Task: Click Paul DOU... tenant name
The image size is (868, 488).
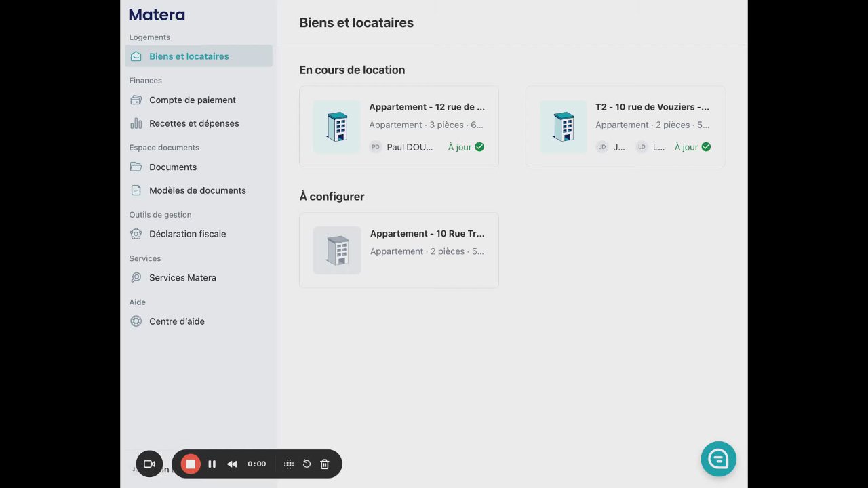Action: (410, 147)
